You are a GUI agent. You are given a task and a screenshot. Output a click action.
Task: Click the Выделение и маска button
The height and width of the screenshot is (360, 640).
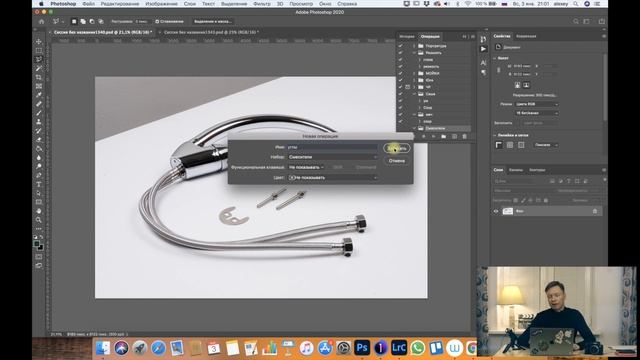tap(213, 21)
